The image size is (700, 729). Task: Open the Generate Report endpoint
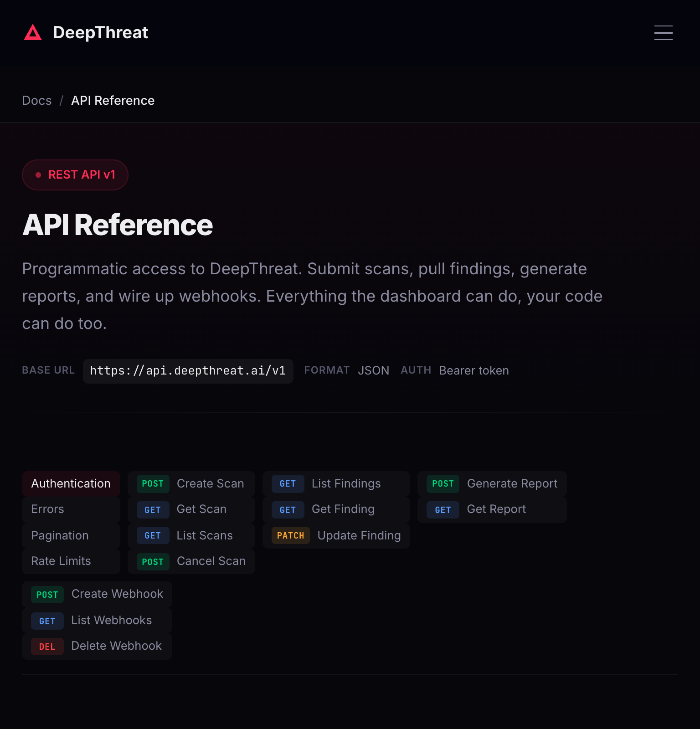(492, 484)
